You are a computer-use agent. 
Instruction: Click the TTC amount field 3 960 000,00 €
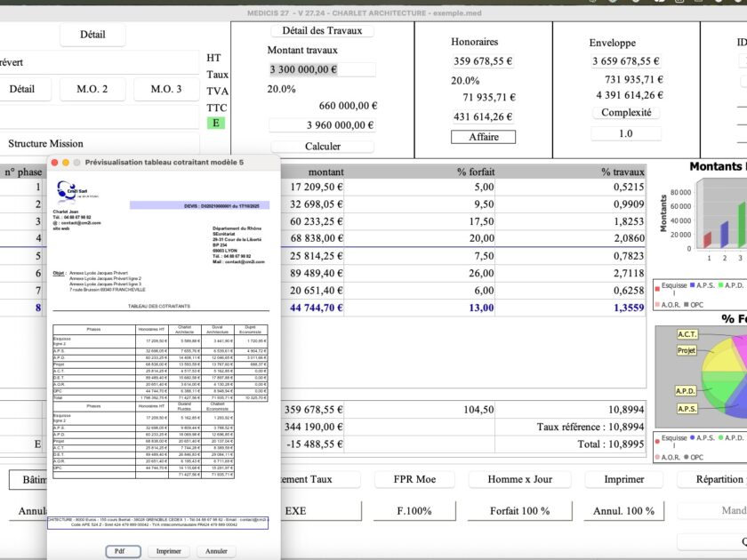coord(322,125)
